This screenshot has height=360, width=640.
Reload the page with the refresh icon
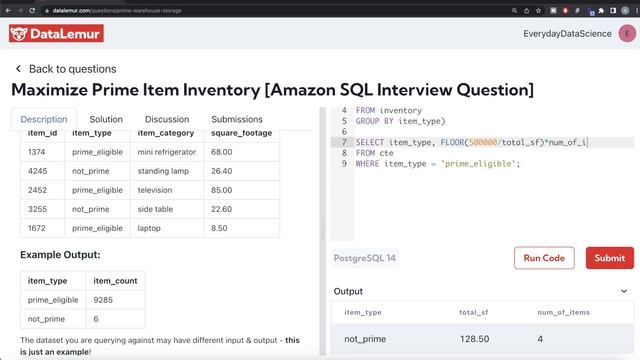(x=32, y=11)
